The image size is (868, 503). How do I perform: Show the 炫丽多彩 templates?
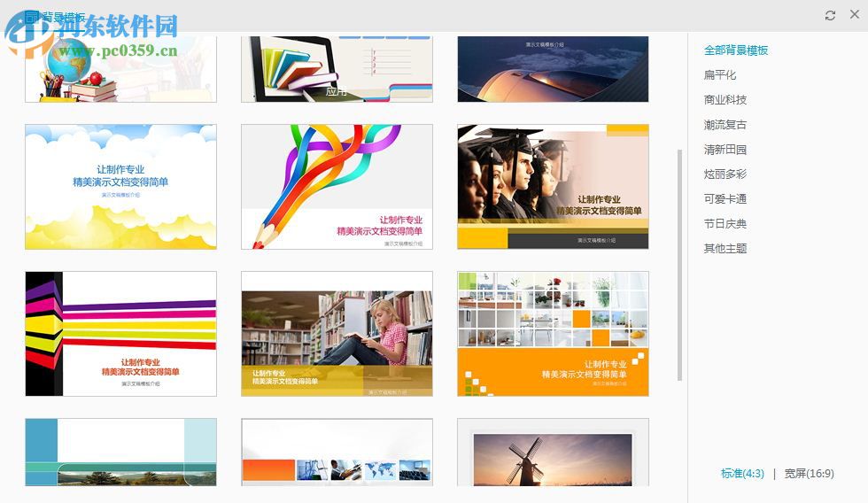point(725,174)
